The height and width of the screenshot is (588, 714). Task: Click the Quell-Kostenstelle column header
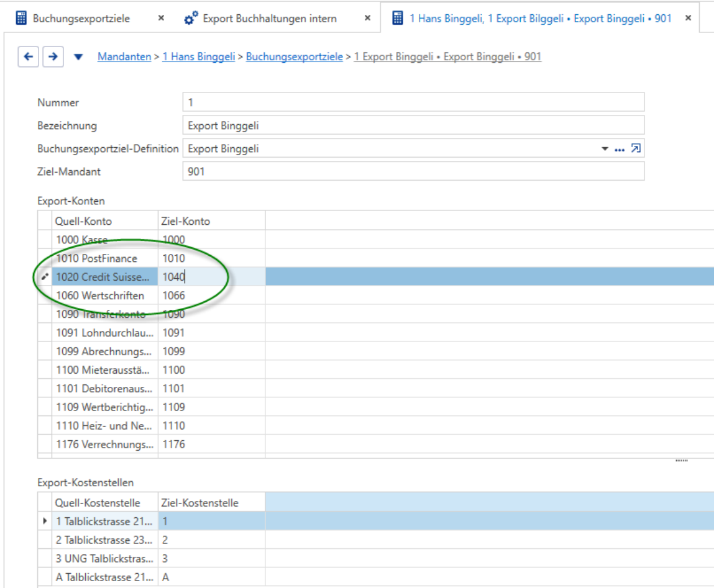coord(105,503)
